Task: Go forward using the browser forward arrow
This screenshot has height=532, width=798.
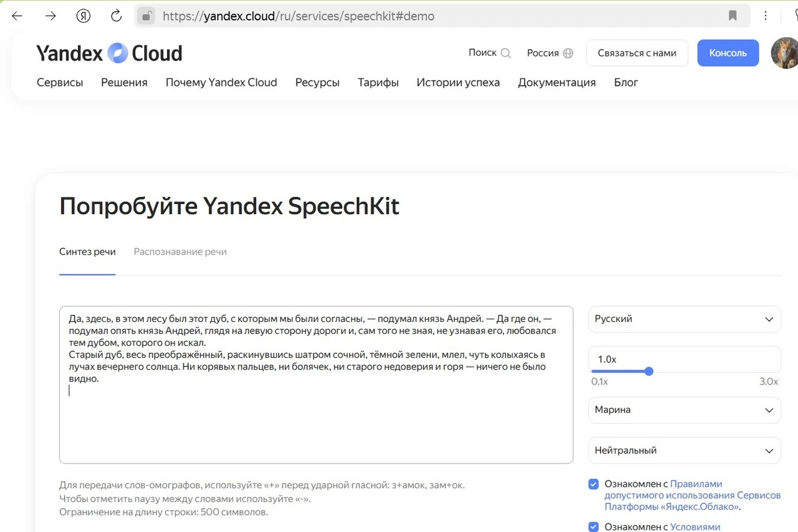Action: tap(51, 16)
